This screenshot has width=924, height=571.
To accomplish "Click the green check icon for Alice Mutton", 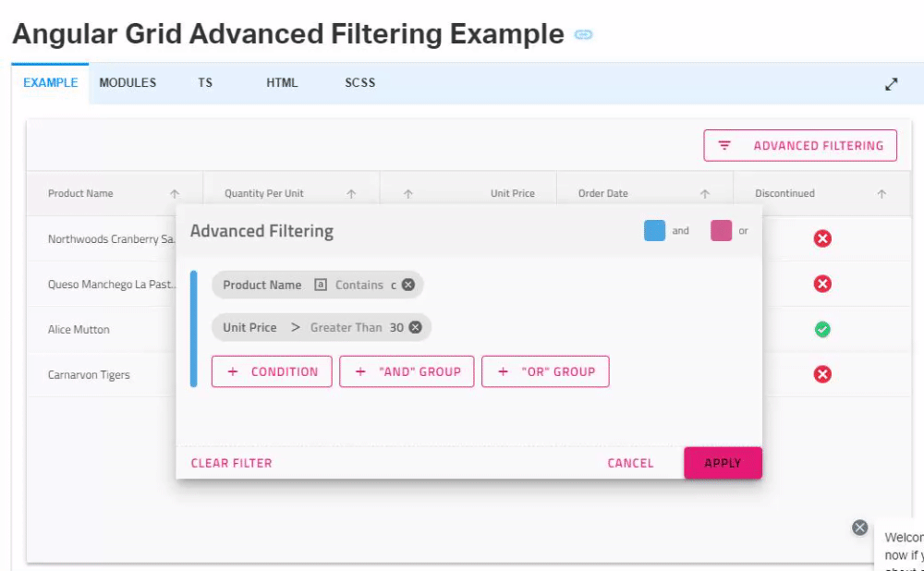I will [821, 329].
